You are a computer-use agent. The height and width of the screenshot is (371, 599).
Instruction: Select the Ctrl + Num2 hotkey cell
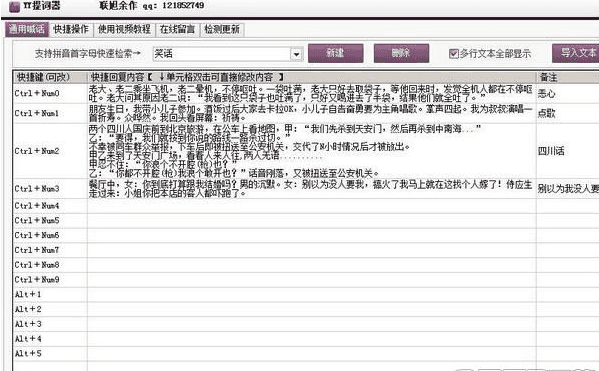pos(50,151)
